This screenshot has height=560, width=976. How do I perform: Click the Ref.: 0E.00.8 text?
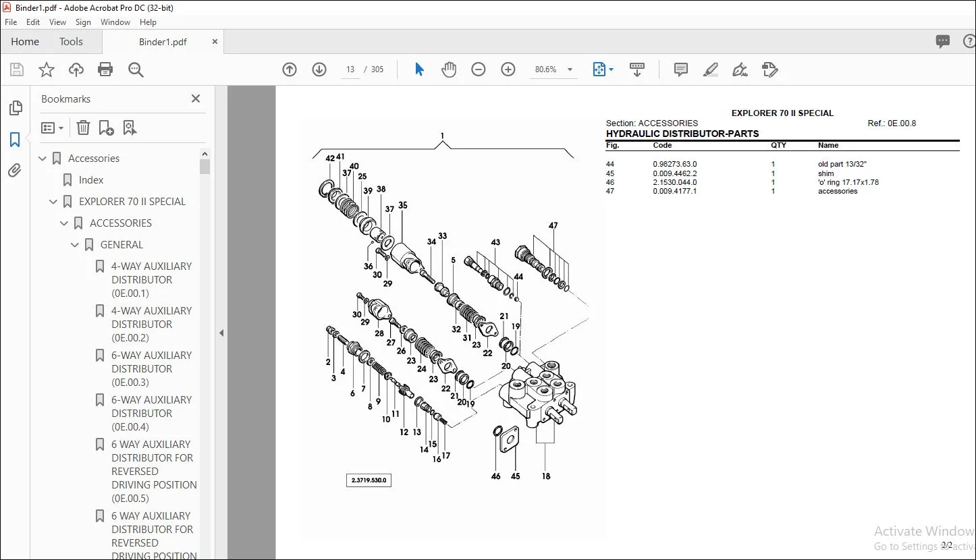click(892, 123)
